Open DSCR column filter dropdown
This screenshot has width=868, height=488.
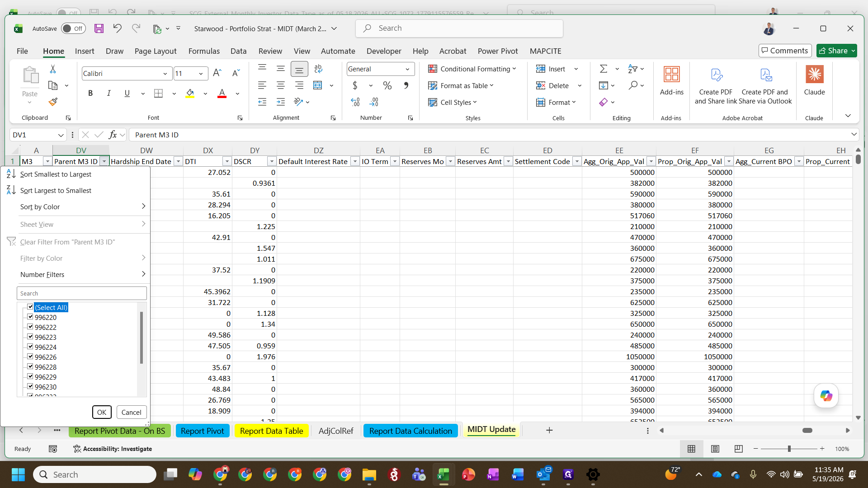[x=272, y=161]
